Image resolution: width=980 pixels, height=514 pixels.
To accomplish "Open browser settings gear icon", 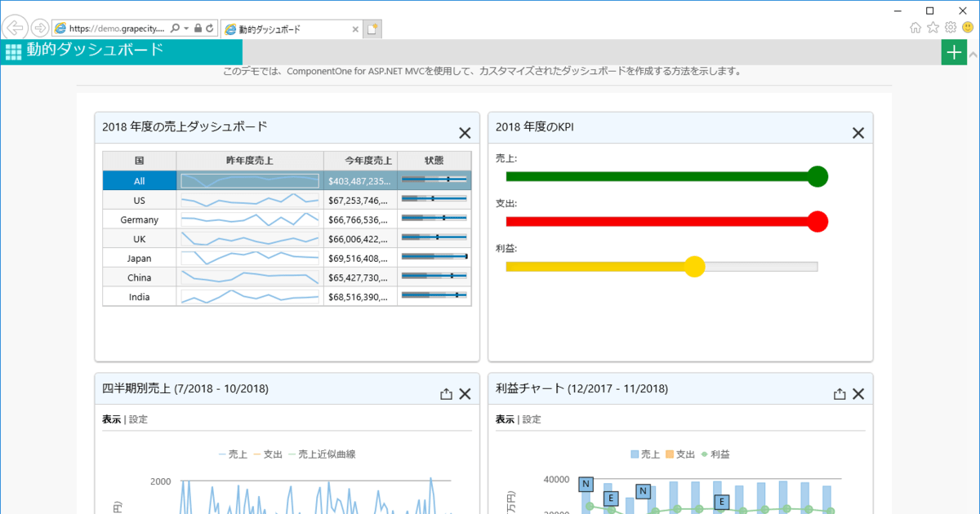I will click(951, 27).
